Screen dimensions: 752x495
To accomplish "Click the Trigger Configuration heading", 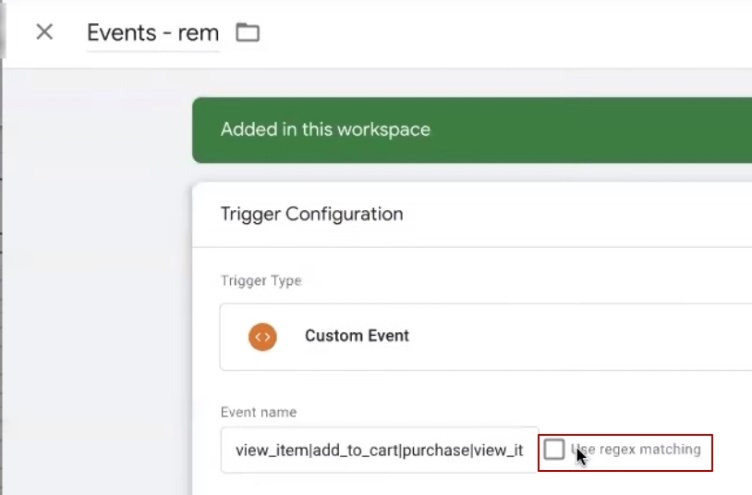I will pos(312,214).
